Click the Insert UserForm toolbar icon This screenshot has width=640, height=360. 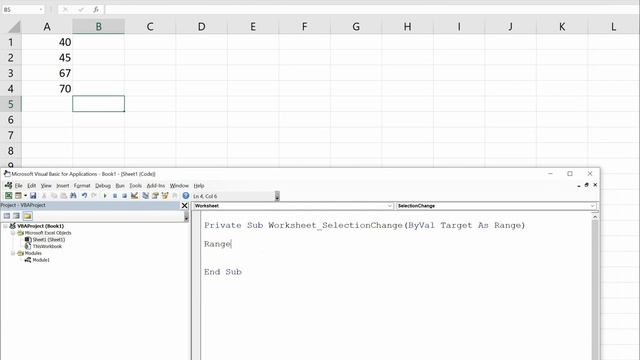[x=18, y=196]
